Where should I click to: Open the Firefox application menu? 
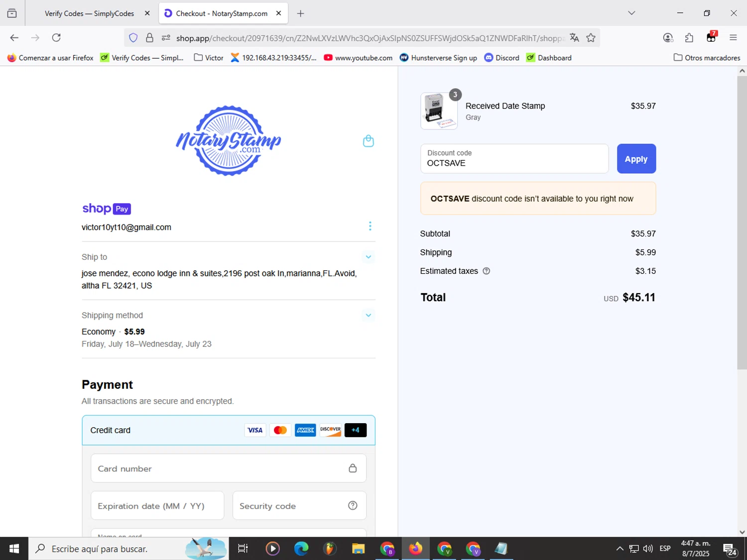coord(733,38)
